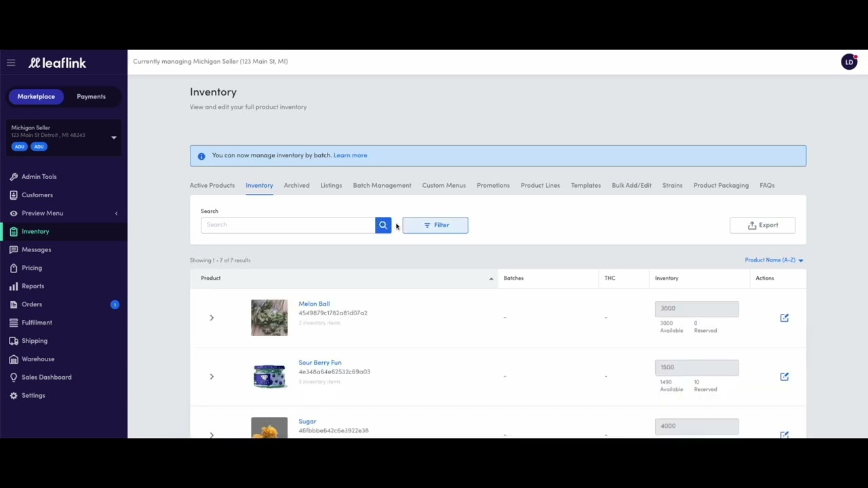The height and width of the screenshot is (488, 868).
Task: Click the Sour Berry Fun inventory field 1500
Action: click(696, 368)
